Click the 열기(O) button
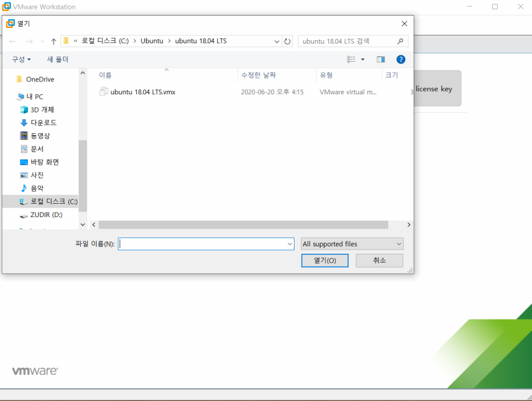 [x=325, y=261]
